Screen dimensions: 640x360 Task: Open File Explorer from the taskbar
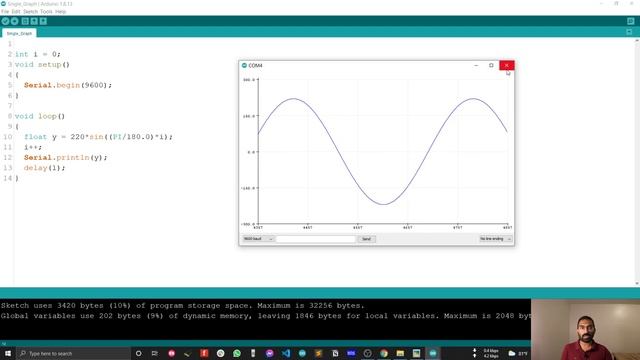400,353
